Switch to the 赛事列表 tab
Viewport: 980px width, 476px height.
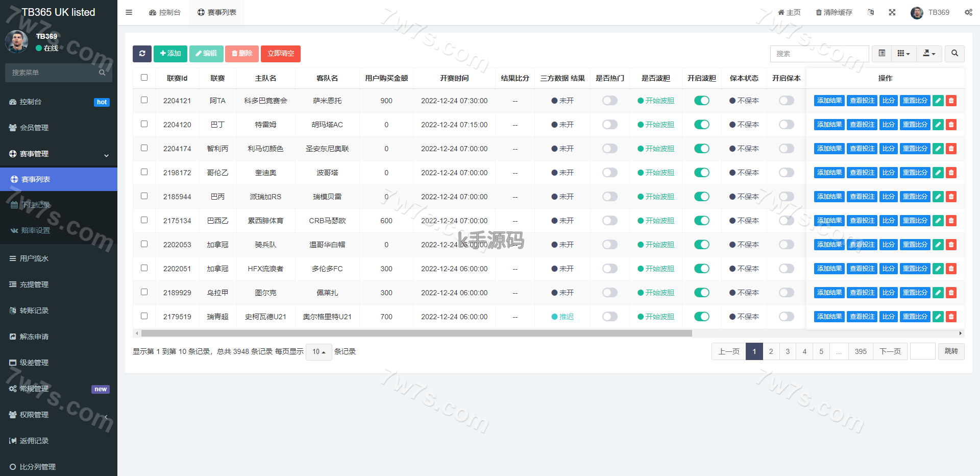coord(217,12)
